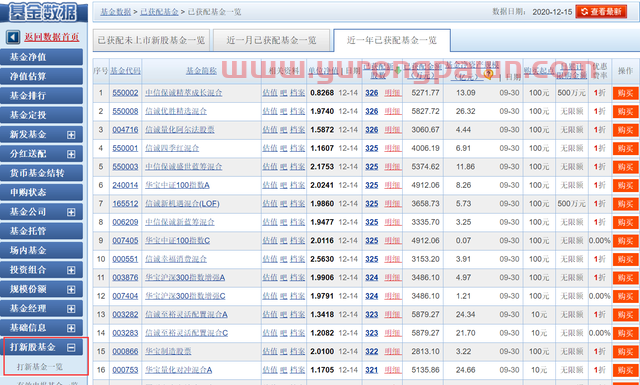Image resolution: width=640 pixels, height=385 pixels.
Task: Open fund 信诚优胜精选混合
Action: [176, 111]
